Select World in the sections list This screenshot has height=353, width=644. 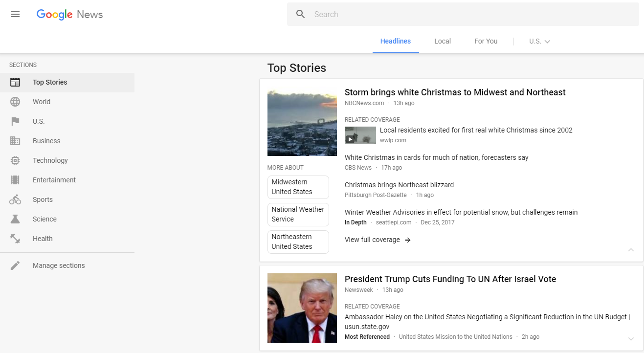(67, 102)
